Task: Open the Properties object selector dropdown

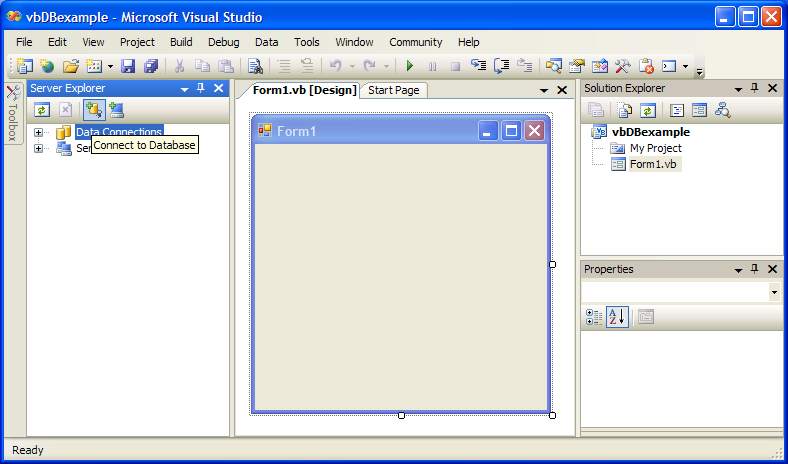Action: (774, 292)
